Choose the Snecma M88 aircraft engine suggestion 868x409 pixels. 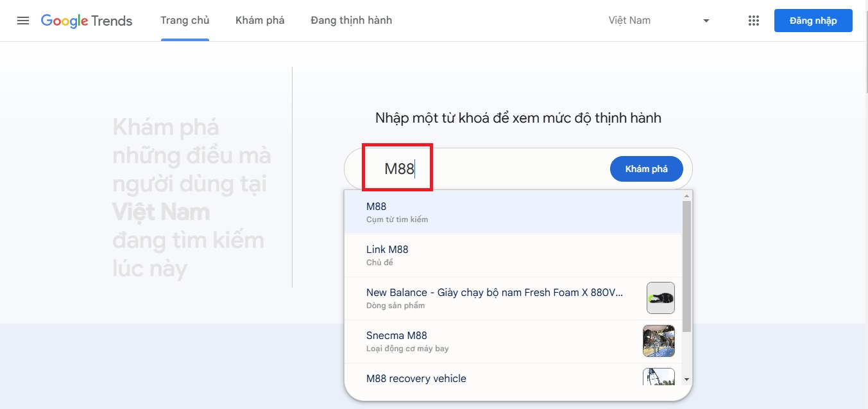point(494,341)
